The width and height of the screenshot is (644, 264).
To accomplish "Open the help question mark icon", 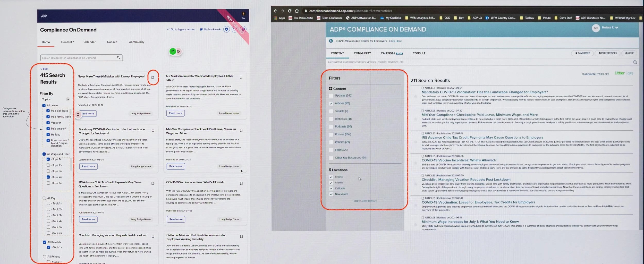I will [x=243, y=29].
